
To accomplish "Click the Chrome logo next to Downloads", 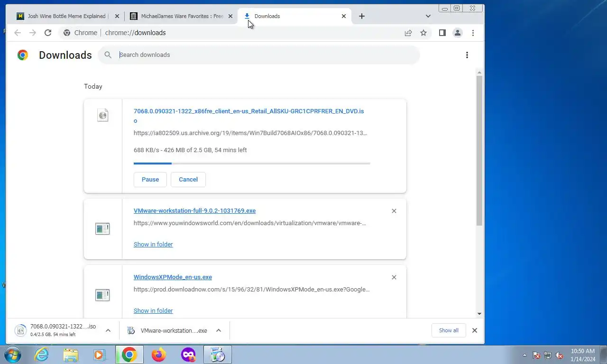I will [22, 55].
